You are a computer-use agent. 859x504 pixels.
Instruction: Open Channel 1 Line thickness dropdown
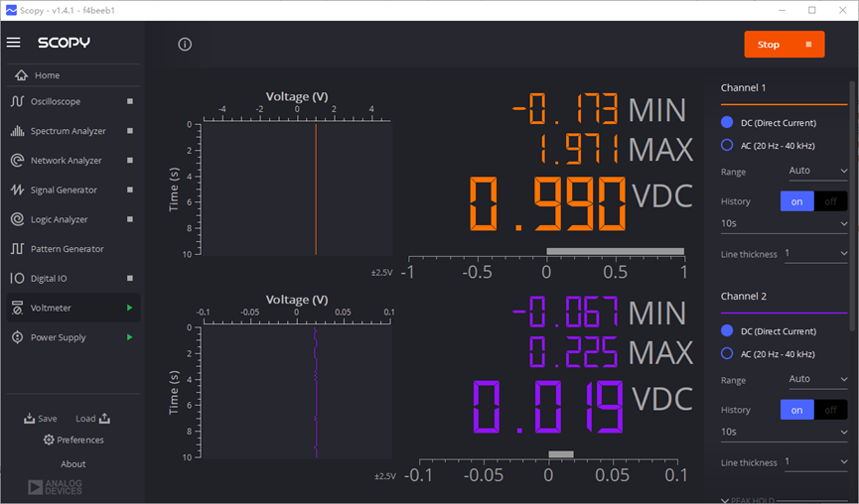pos(815,253)
